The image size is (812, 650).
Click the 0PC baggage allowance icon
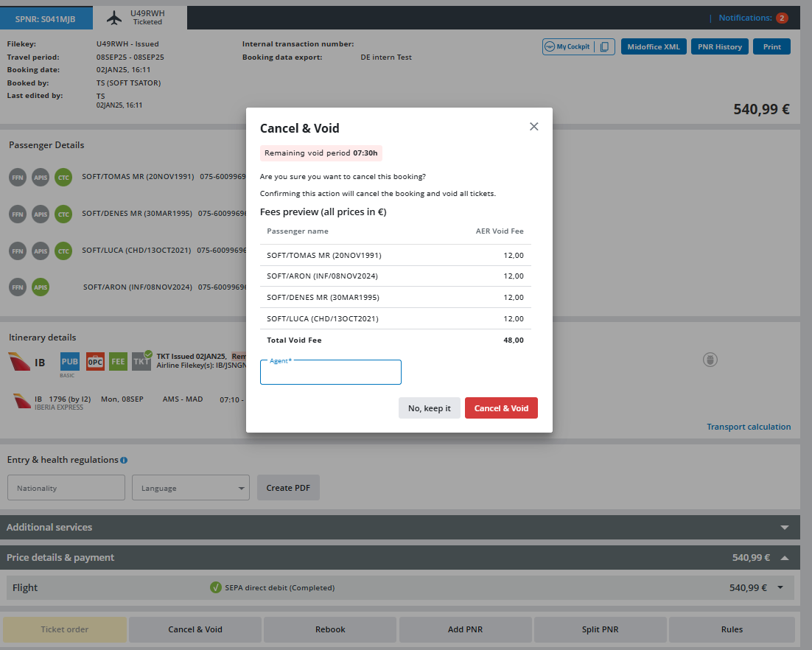pyautogui.click(x=95, y=361)
